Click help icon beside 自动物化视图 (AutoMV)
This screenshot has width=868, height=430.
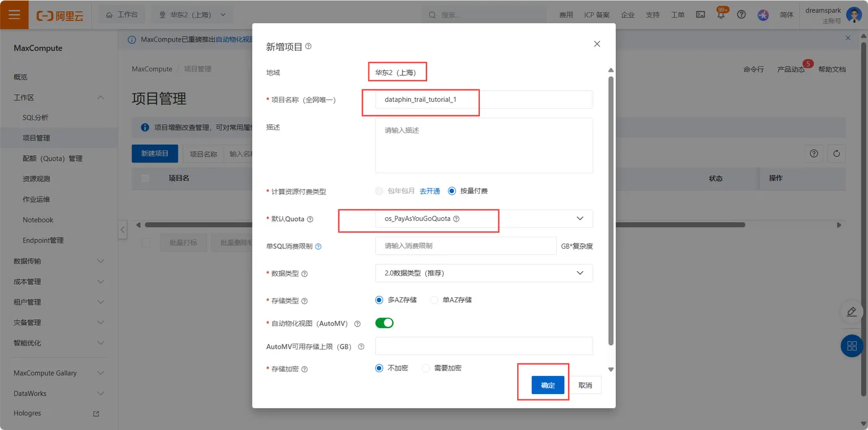(x=357, y=324)
